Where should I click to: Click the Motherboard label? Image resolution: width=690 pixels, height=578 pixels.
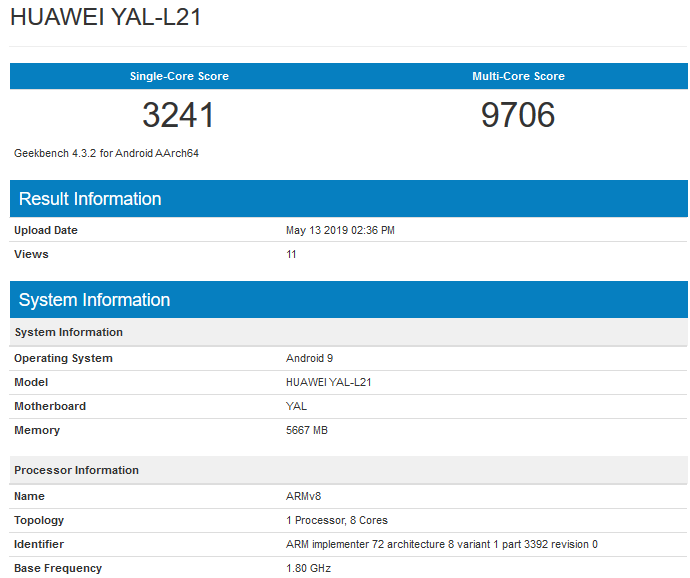(x=50, y=406)
